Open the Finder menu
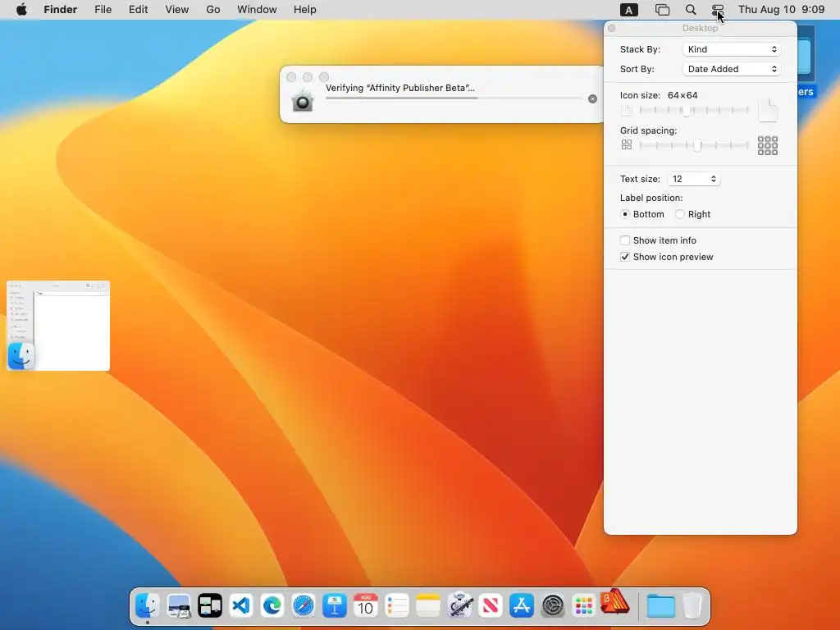 tap(61, 10)
